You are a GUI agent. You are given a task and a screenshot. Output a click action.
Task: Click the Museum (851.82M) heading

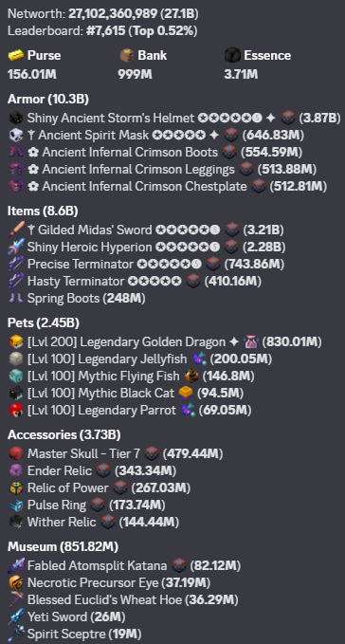pyautogui.click(x=63, y=546)
